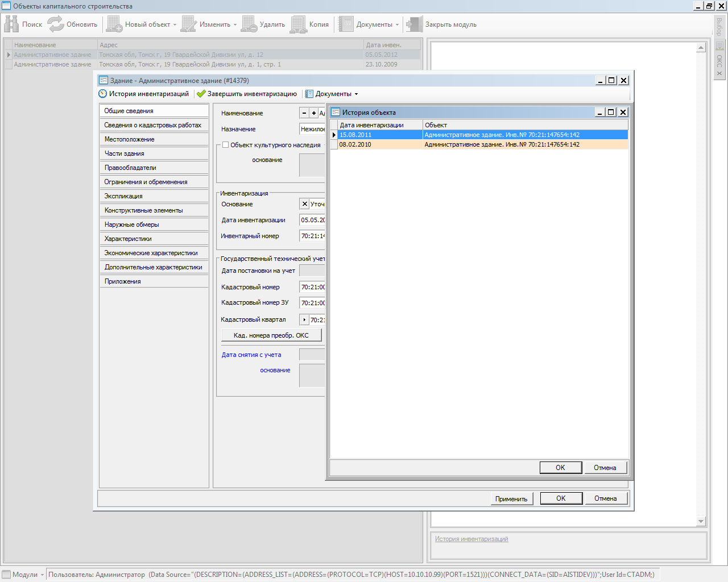Click the binoculars Поиск search icon
The width and height of the screenshot is (728, 582).
point(11,24)
